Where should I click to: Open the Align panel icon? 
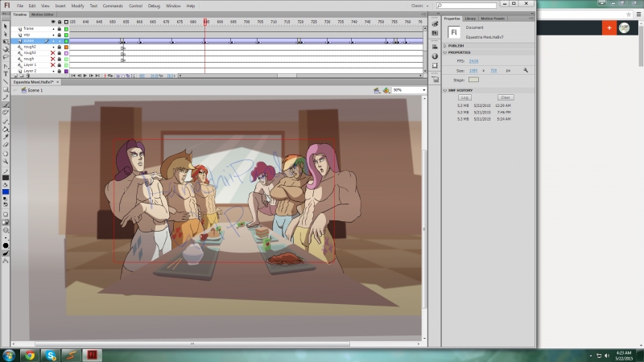[435, 47]
